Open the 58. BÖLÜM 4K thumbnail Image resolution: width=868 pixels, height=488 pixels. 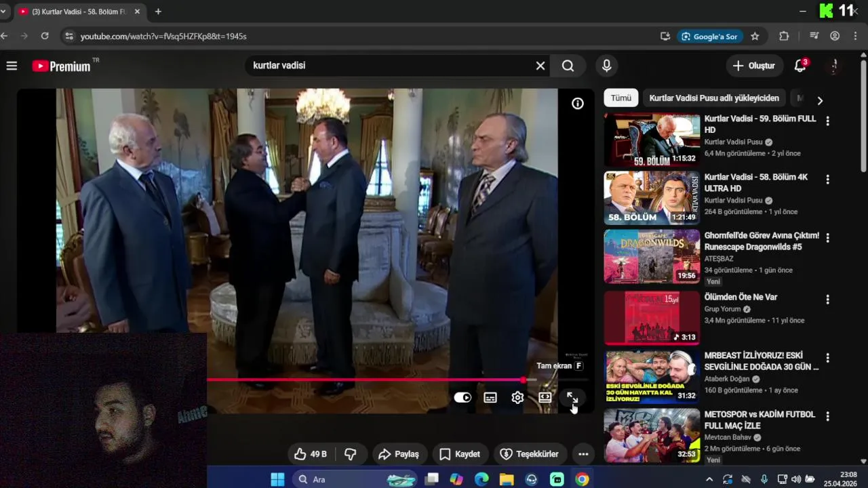point(652,198)
